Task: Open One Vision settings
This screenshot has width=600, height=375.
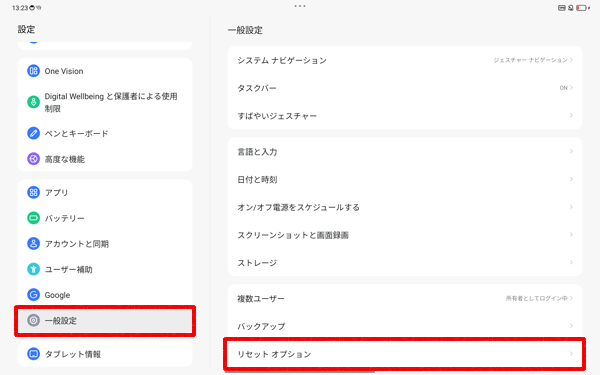Action: [x=105, y=71]
